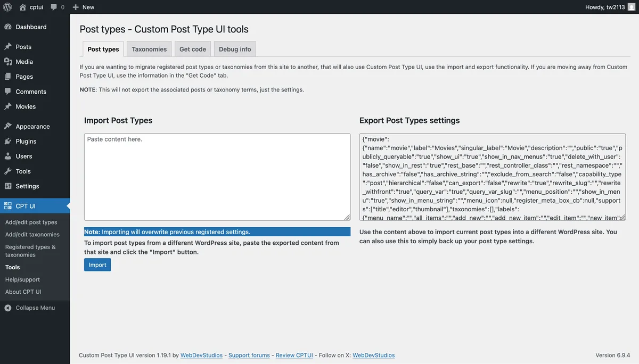
Task: Click the Import button
Action: [97, 265]
